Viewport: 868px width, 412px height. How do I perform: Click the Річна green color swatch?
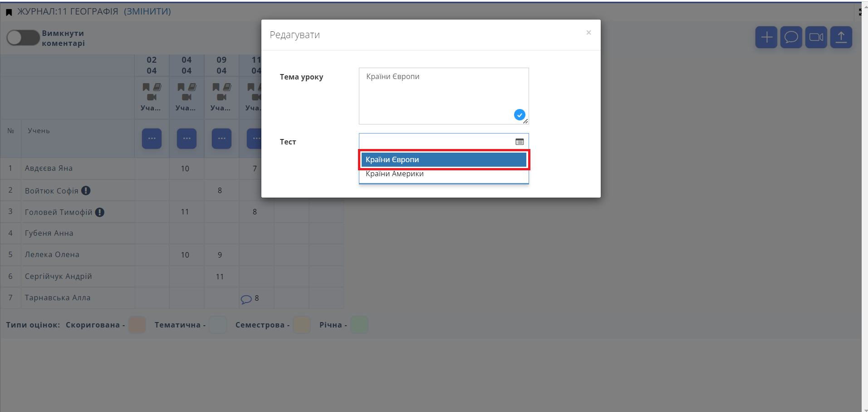click(x=359, y=325)
